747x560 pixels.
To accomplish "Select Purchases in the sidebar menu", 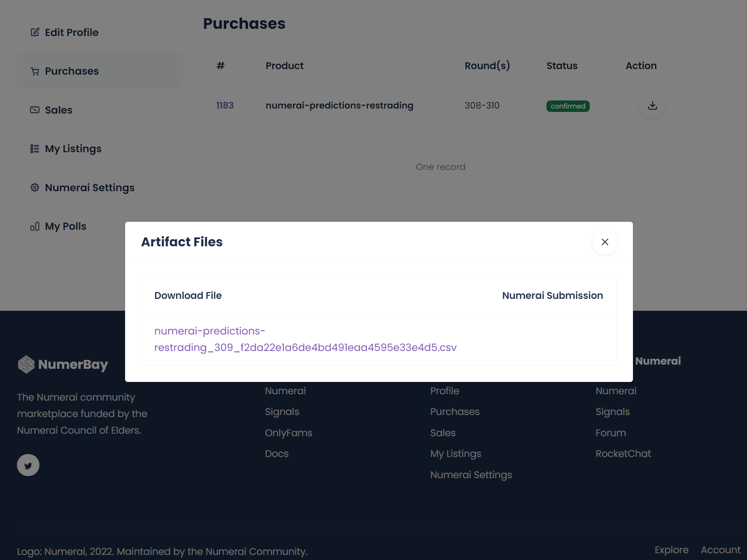I will click(x=100, y=71).
